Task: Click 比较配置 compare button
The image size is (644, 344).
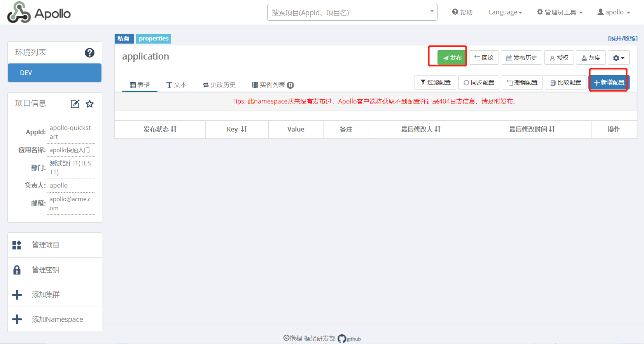Action: click(565, 82)
